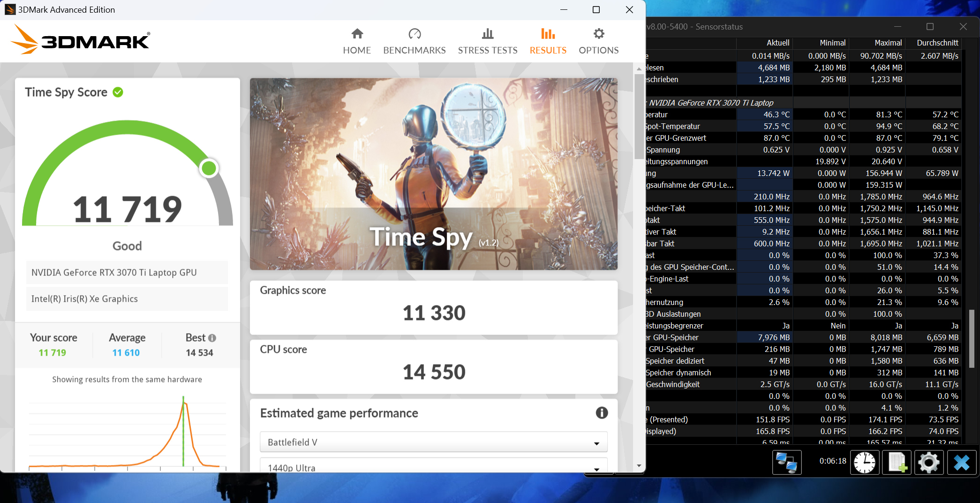Open the STRESS TESTS tab
980x503 pixels.
pos(488,41)
